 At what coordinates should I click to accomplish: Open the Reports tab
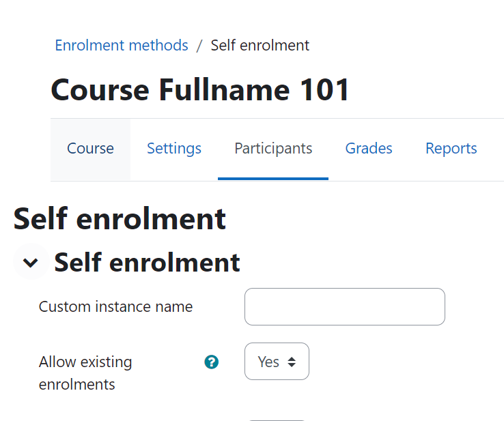tap(451, 148)
